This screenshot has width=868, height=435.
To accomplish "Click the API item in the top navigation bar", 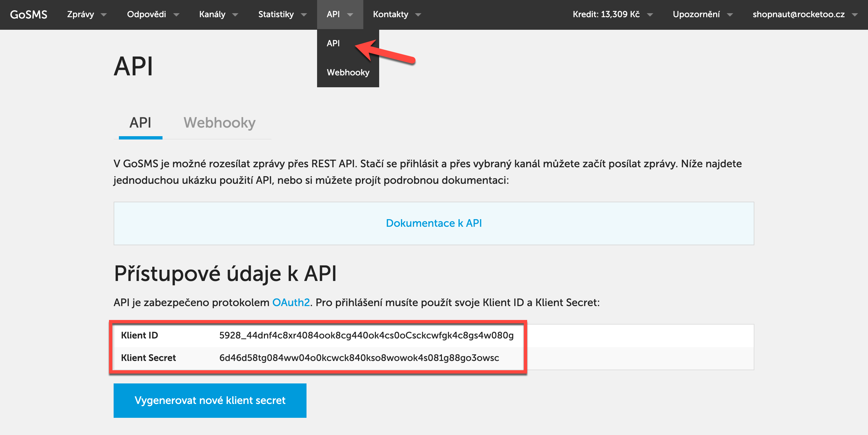I will coord(333,14).
